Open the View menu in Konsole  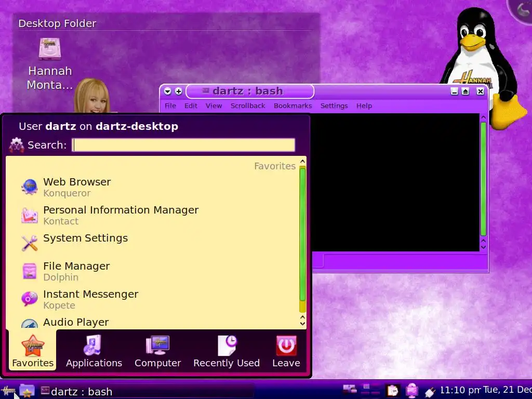(x=214, y=105)
